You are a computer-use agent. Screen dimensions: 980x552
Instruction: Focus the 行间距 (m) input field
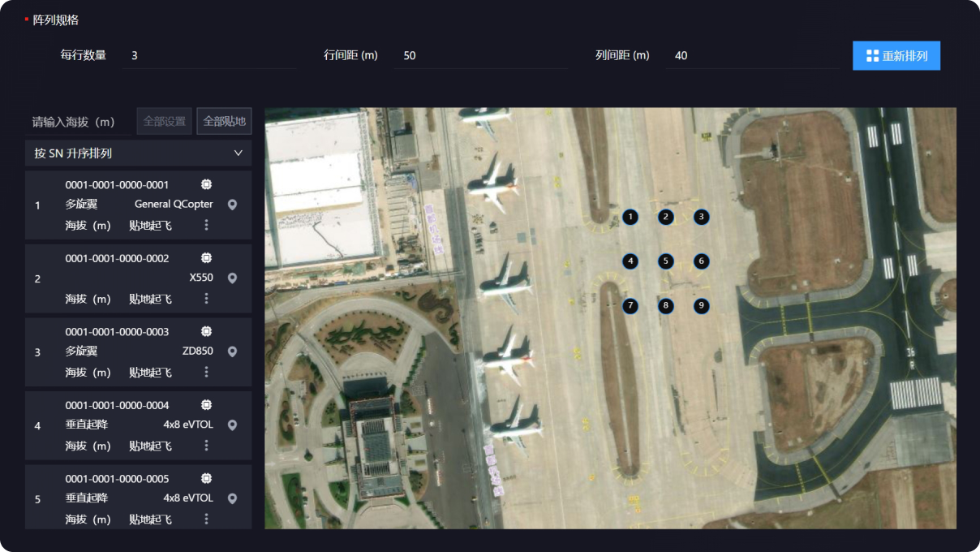click(481, 55)
